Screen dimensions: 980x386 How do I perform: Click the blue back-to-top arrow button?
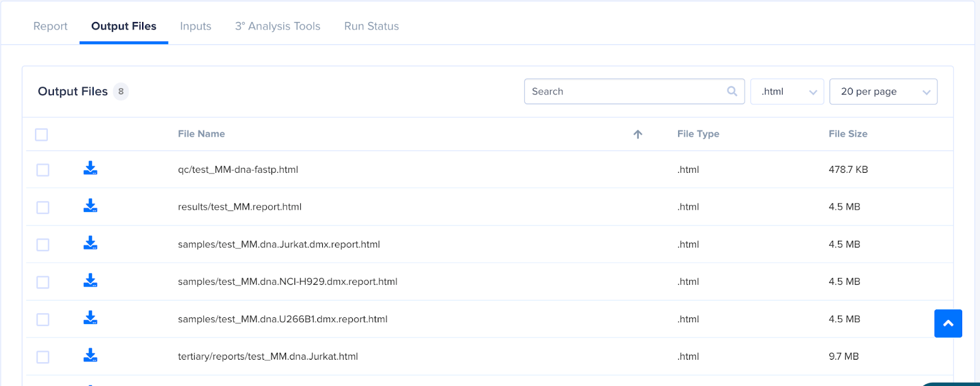(948, 324)
